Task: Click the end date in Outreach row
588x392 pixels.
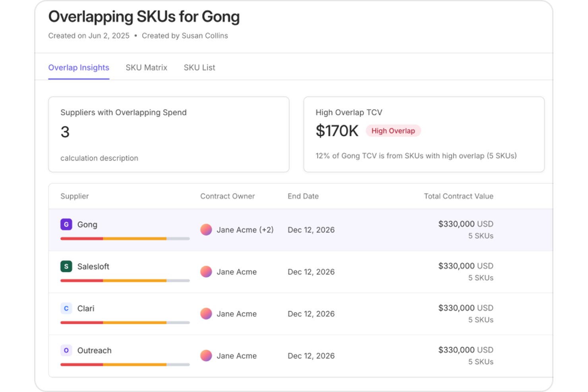Action: coord(311,356)
